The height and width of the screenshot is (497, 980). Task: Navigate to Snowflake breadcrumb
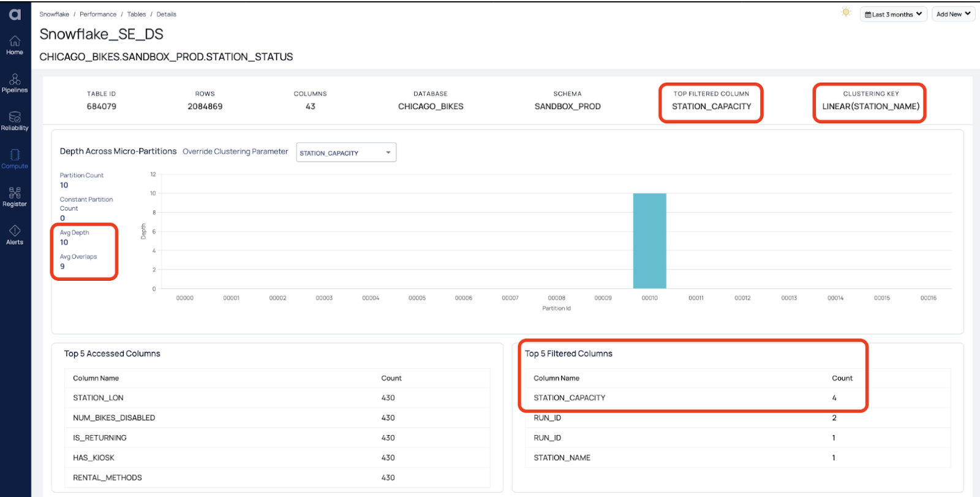click(x=54, y=14)
